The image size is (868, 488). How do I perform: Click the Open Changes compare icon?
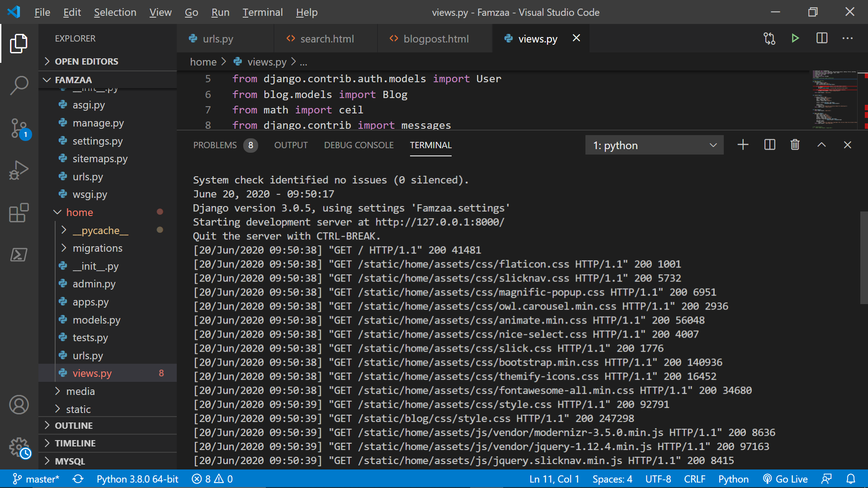tap(769, 38)
